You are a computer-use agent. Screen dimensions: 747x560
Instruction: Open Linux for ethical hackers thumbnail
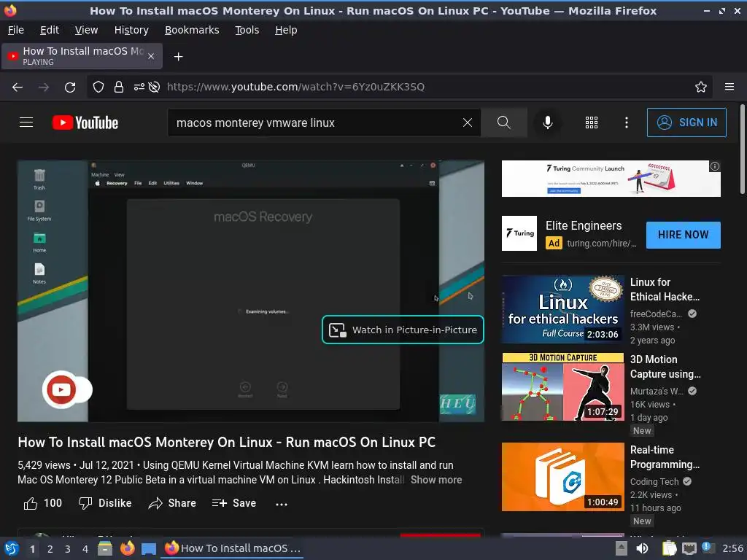pos(562,309)
